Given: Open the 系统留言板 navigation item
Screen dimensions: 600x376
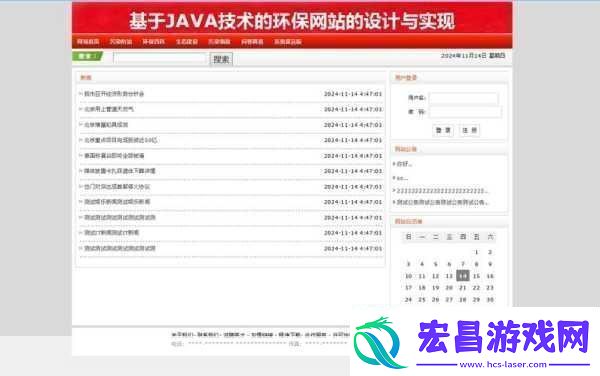Looking at the screenshot, I should tap(288, 42).
